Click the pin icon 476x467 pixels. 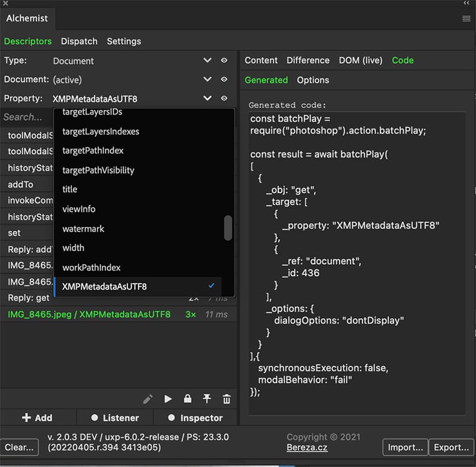[x=207, y=399]
